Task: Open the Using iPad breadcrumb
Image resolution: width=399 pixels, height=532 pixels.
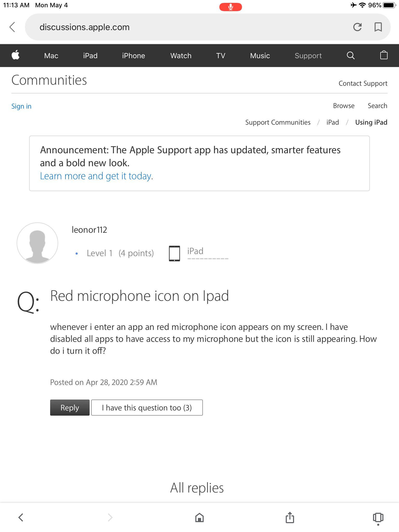Action: (x=371, y=122)
